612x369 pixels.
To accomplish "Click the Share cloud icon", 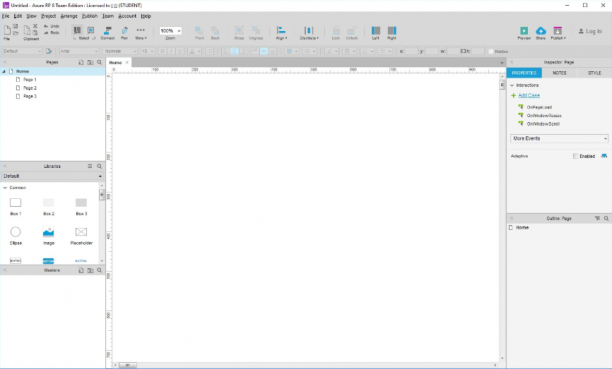I will 541,31.
